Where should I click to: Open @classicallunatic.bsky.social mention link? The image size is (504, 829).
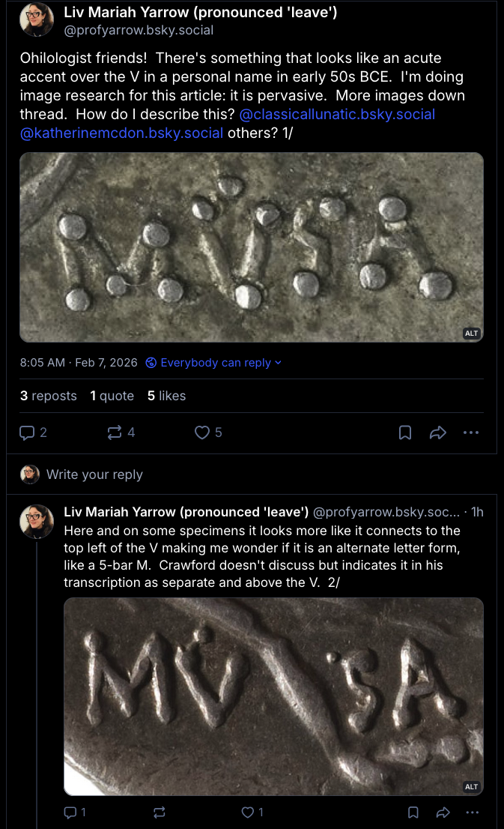[x=337, y=115]
